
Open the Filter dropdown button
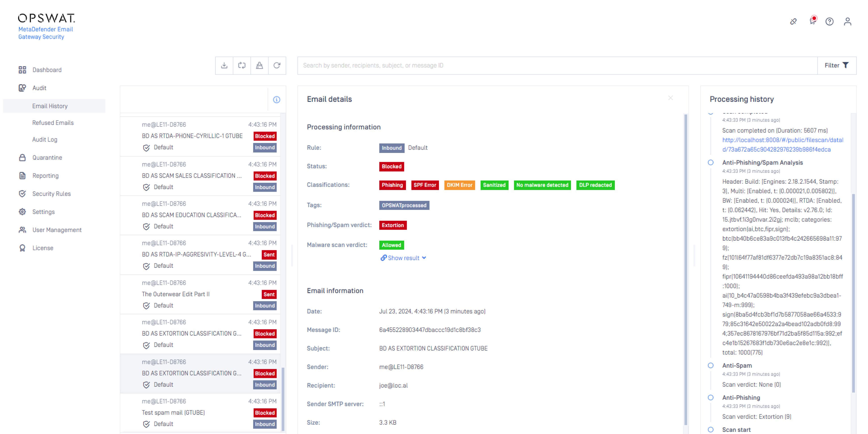(836, 65)
